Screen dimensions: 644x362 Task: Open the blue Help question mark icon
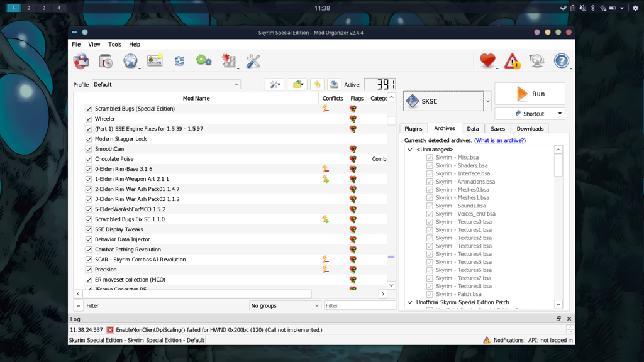tap(562, 61)
